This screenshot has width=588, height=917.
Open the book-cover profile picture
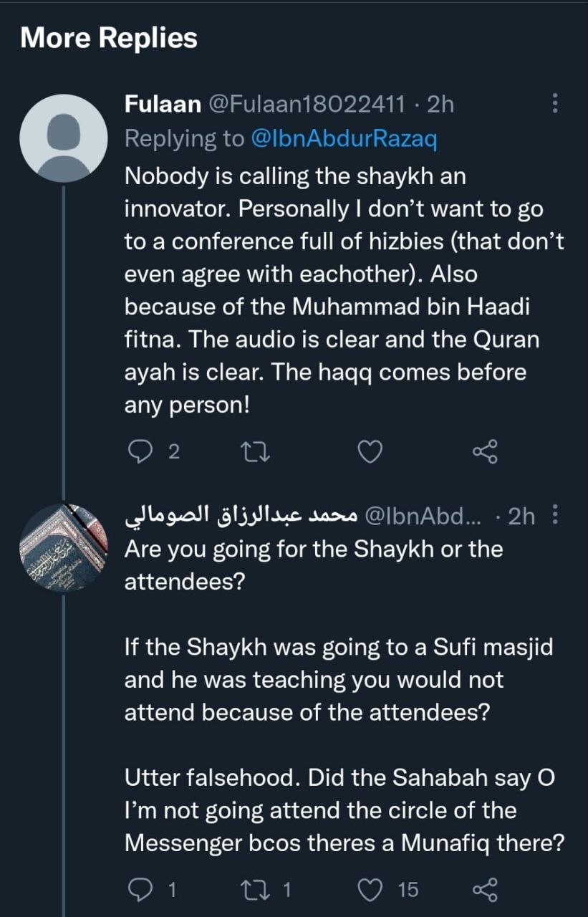63,547
